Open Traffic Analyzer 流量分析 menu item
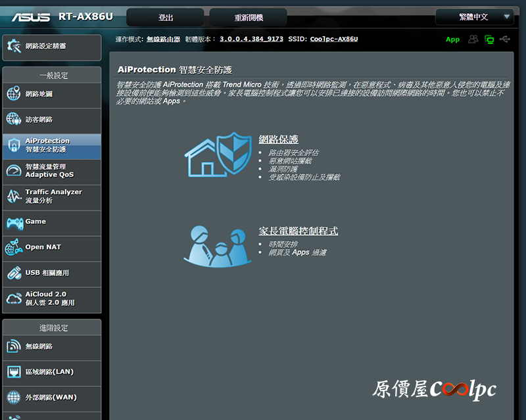The height and width of the screenshot is (420, 526). click(52, 198)
